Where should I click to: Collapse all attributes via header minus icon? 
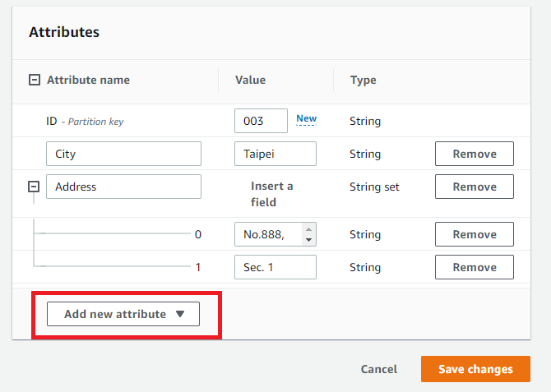(x=35, y=80)
